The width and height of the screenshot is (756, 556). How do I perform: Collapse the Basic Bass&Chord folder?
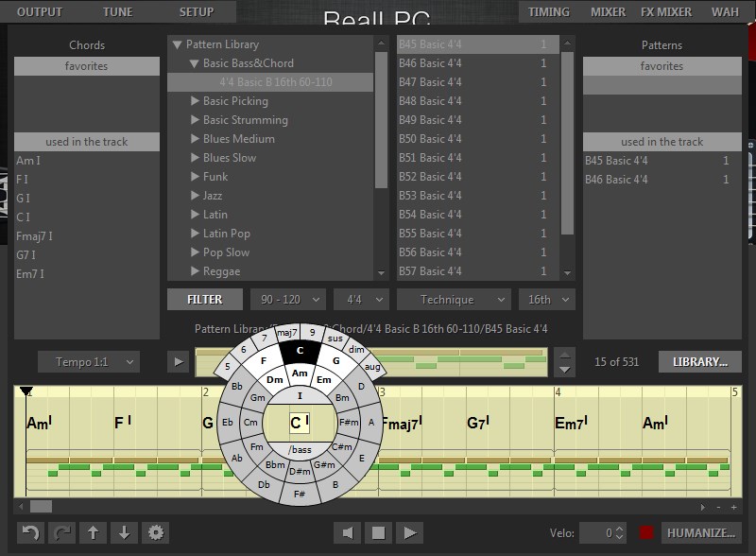195,63
